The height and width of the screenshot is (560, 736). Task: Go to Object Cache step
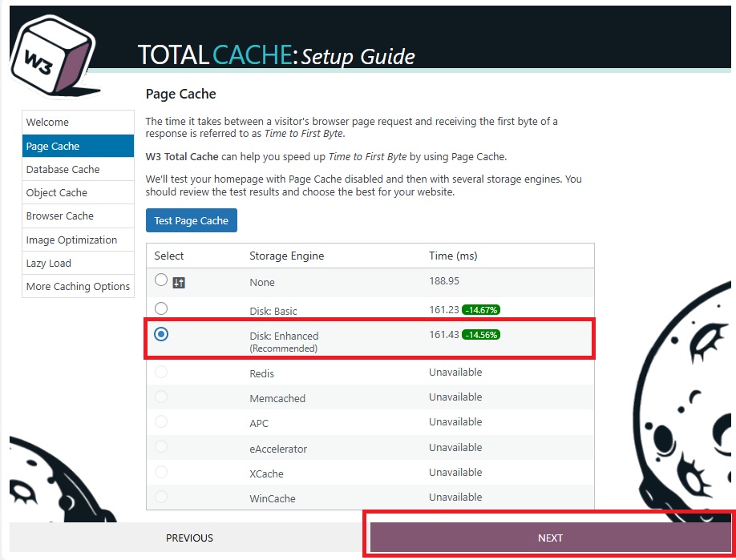point(78,193)
